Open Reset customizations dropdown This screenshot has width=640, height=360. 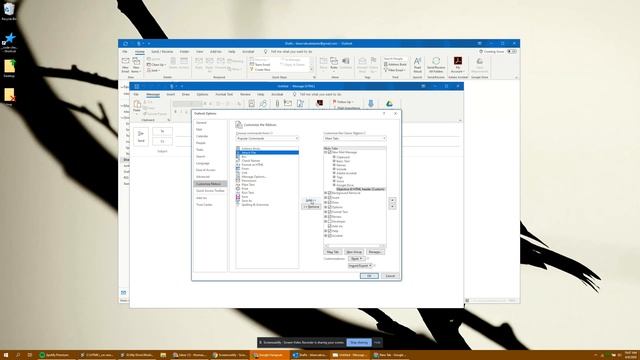tap(356, 259)
